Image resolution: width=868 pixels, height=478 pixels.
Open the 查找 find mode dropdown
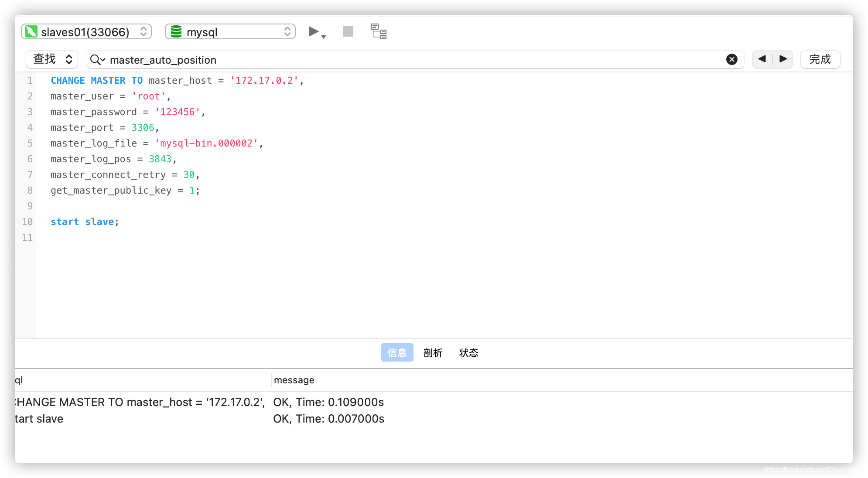(x=52, y=59)
